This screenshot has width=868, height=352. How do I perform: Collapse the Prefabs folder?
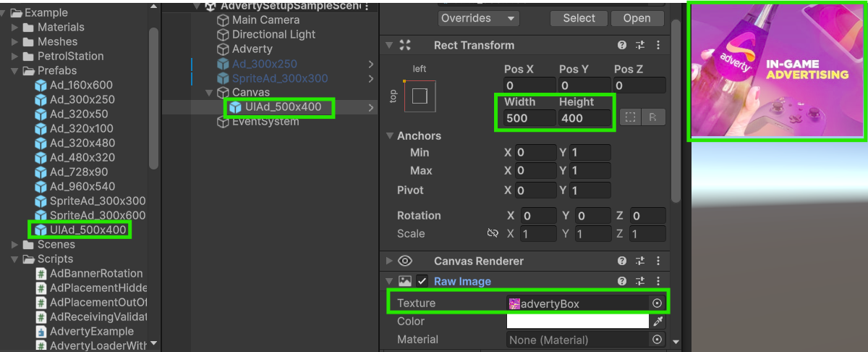[x=14, y=71]
